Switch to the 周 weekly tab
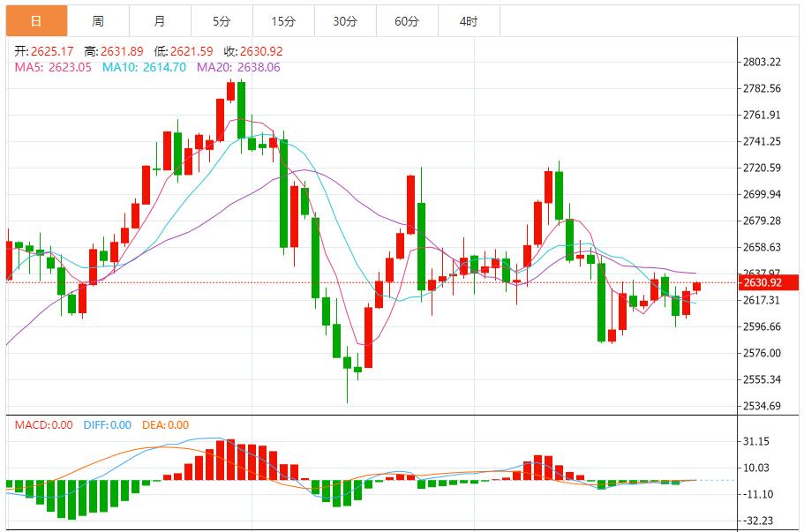Screen dimensions: 804x532 pyautogui.click(x=98, y=21)
